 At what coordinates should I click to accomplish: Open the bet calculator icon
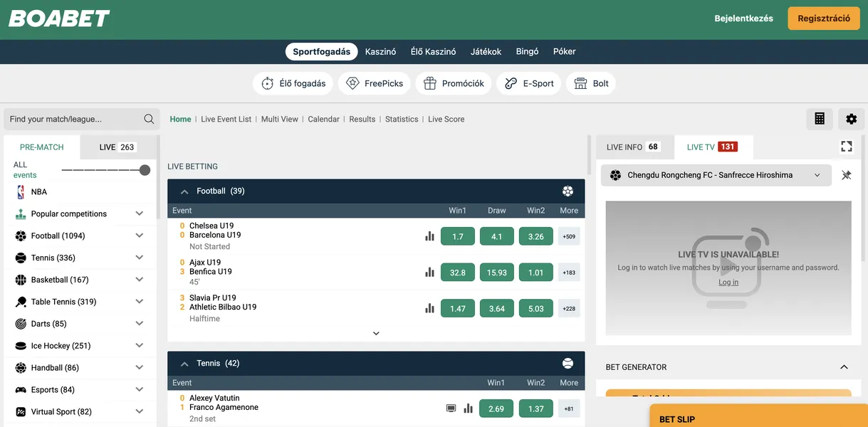[x=820, y=119]
